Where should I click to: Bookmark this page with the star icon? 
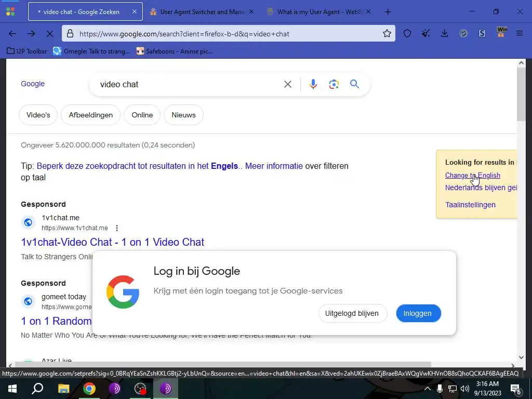coord(387,33)
